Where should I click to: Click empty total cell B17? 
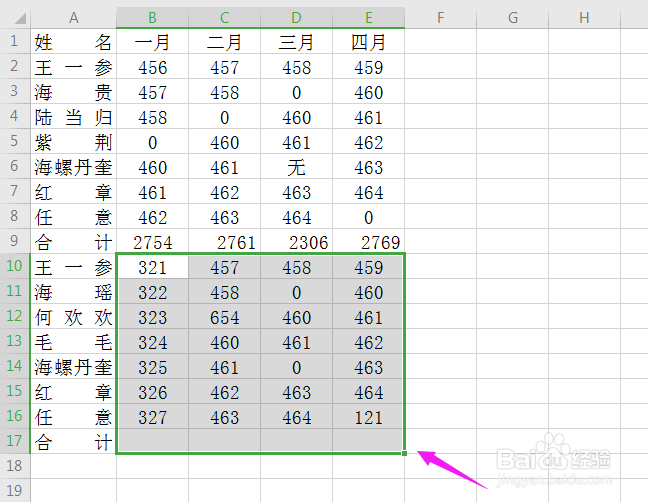152,441
